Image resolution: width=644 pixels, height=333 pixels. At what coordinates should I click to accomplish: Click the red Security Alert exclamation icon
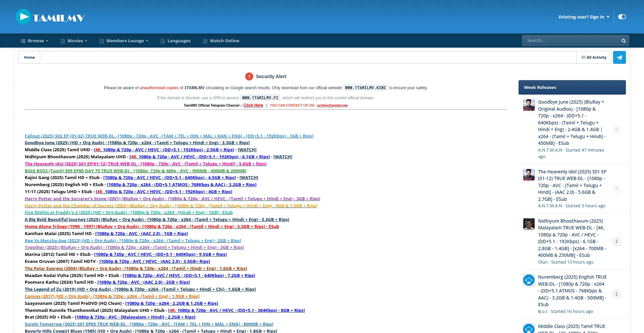click(x=249, y=76)
